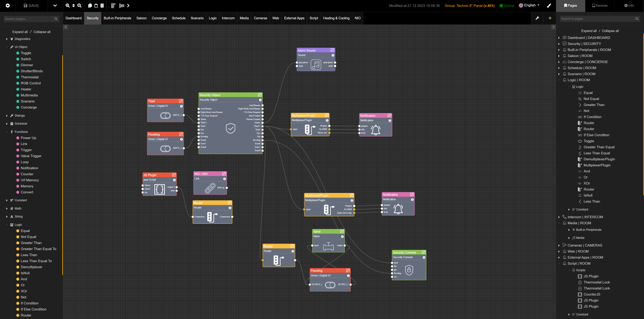The height and width of the screenshot is (319, 644).
Task: Click the wrench settings icon beside tabs
Action: (537, 18)
